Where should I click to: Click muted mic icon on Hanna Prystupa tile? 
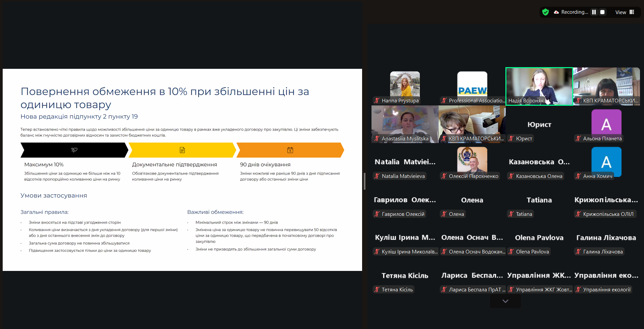(x=377, y=100)
